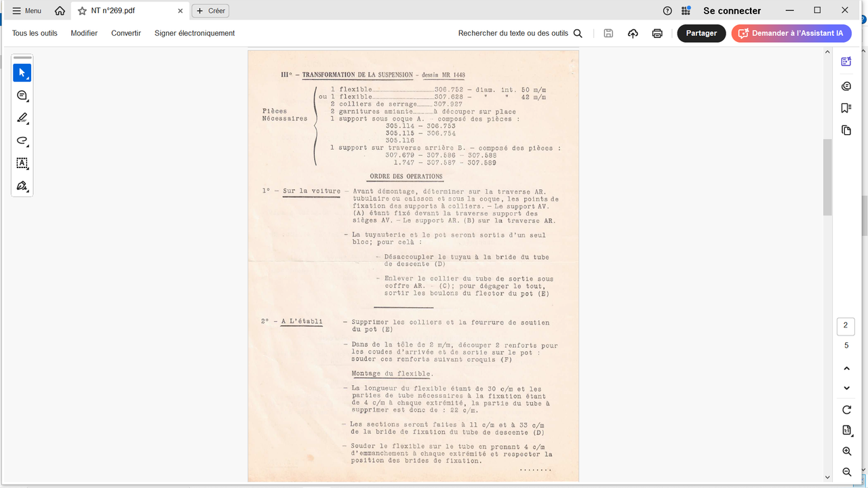868x488 pixels.
Task: Click the Save floppy disk icon
Action: (x=608, y=33)
